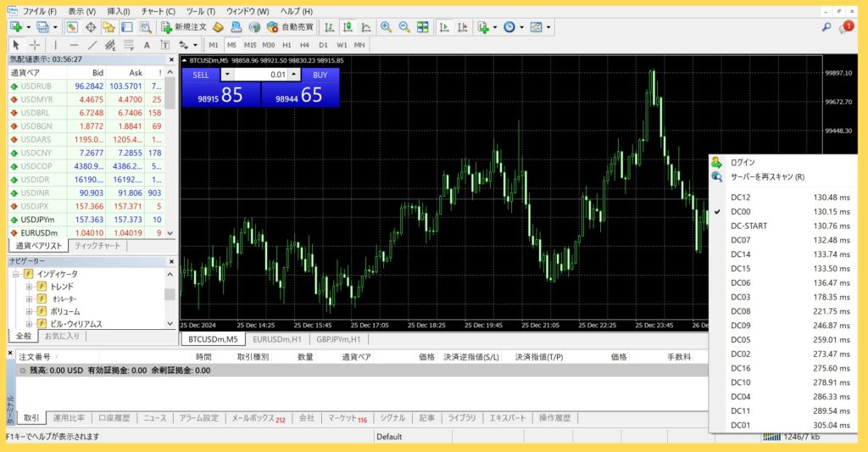Click the zoom out magnifier icon
This screenshot has height=452, width=868.
(404, 27)
